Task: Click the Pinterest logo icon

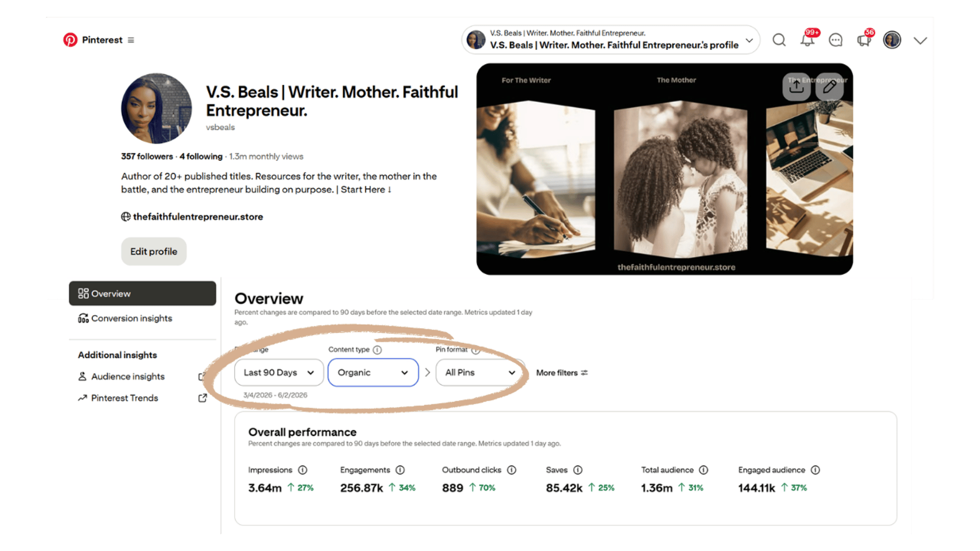Action: click(70, 40)
